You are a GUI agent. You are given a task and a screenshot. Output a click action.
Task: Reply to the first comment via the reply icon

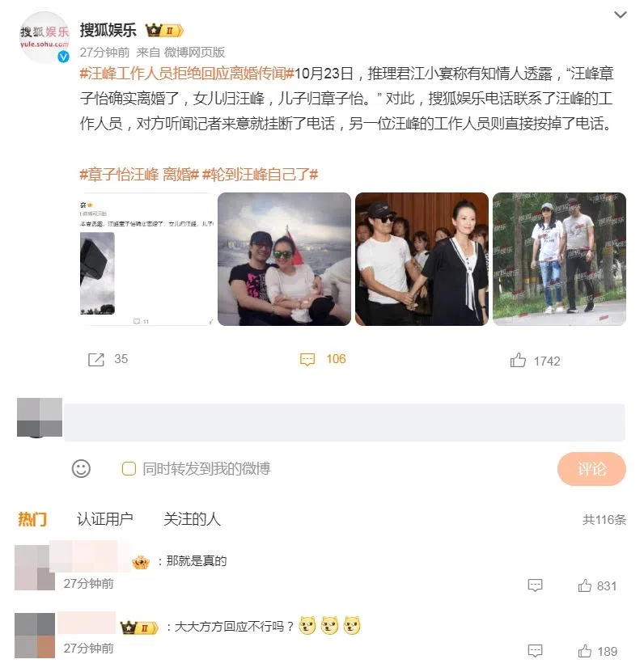[535, 585]
